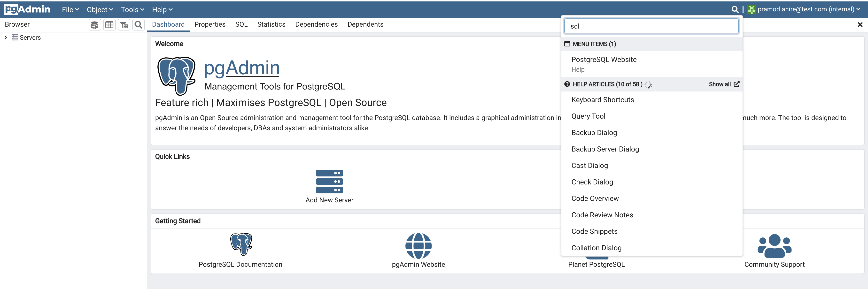The image size is (868, 289).
Task: Switch to the Statistics tab
Action: [271, 24]
